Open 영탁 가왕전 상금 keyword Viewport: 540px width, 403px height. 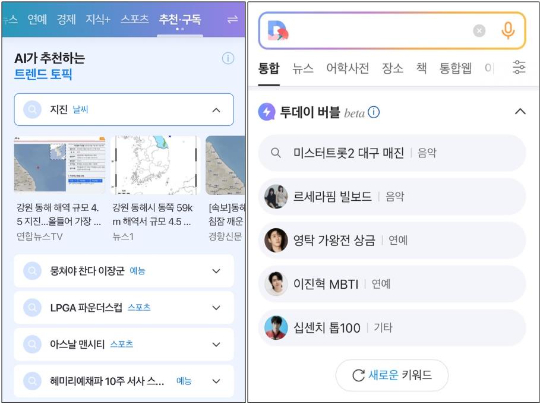(392, 240)
